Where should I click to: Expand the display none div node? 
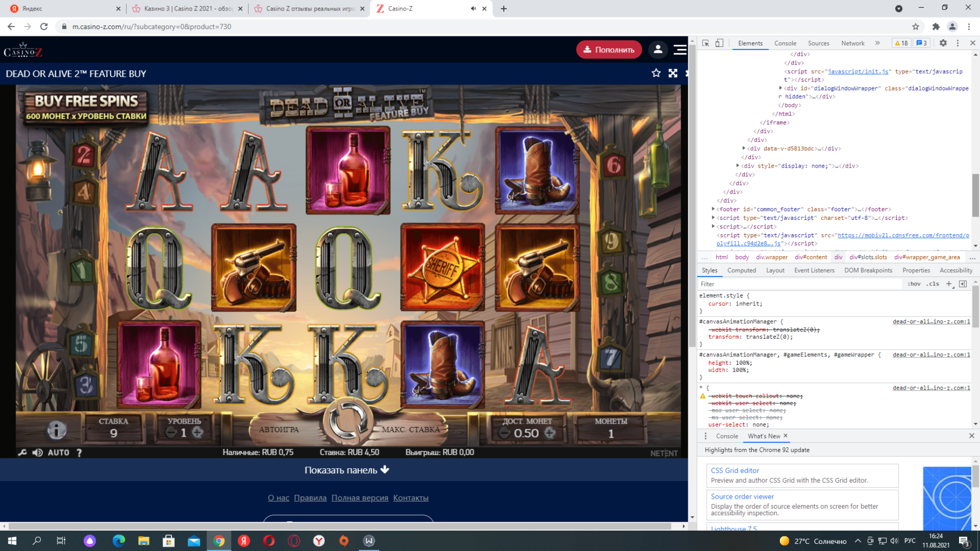737,165
